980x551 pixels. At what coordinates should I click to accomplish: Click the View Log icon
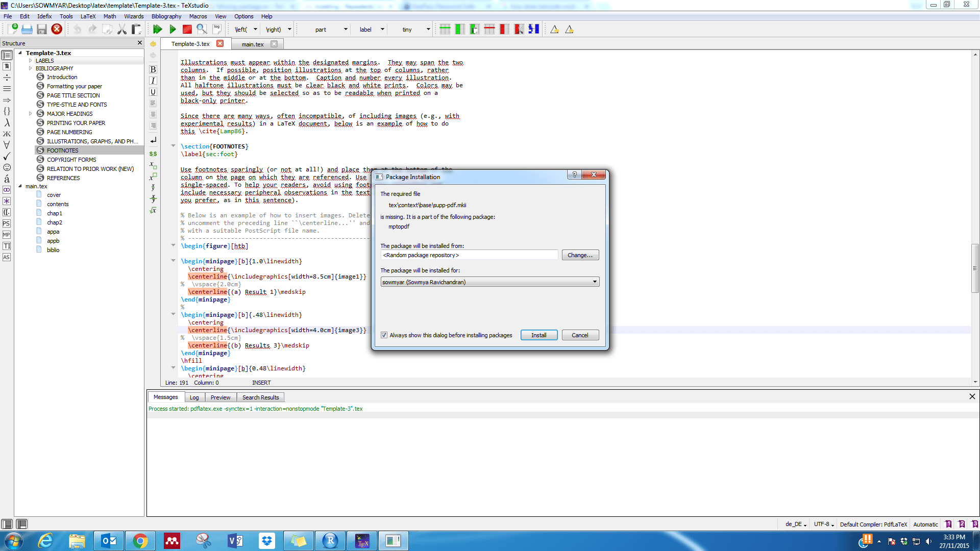[x=217, y=29]
